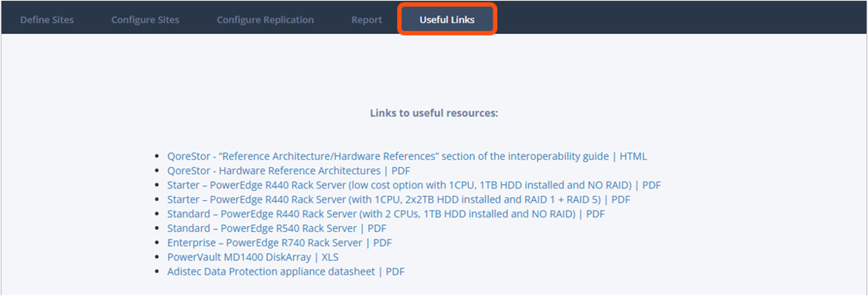Open PowerVault MD1400 DiskArray XLS link
Viewport: 868px width, 296px height.
(x=252, y=257)
